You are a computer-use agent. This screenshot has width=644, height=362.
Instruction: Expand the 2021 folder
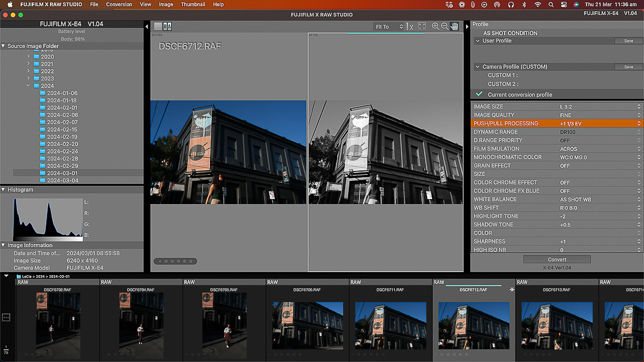point(28,64)
